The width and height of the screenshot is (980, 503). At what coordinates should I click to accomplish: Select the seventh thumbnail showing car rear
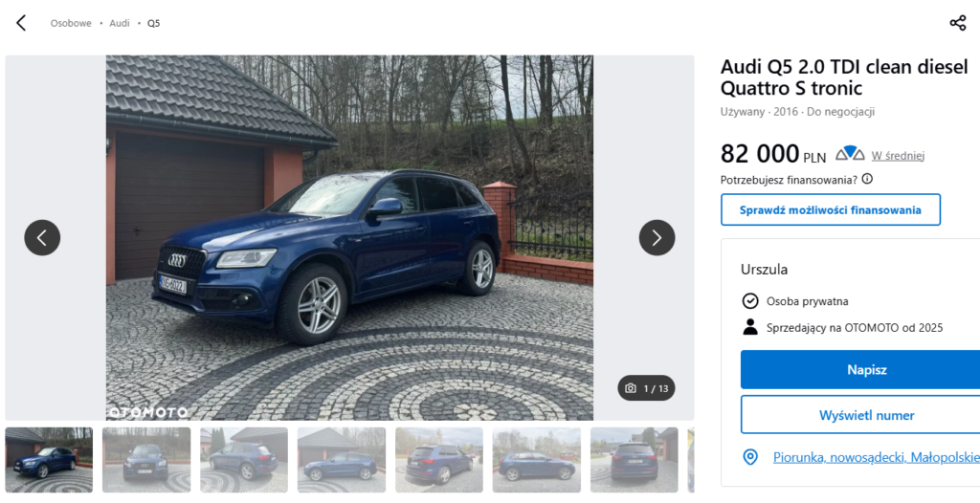[634, 460]
